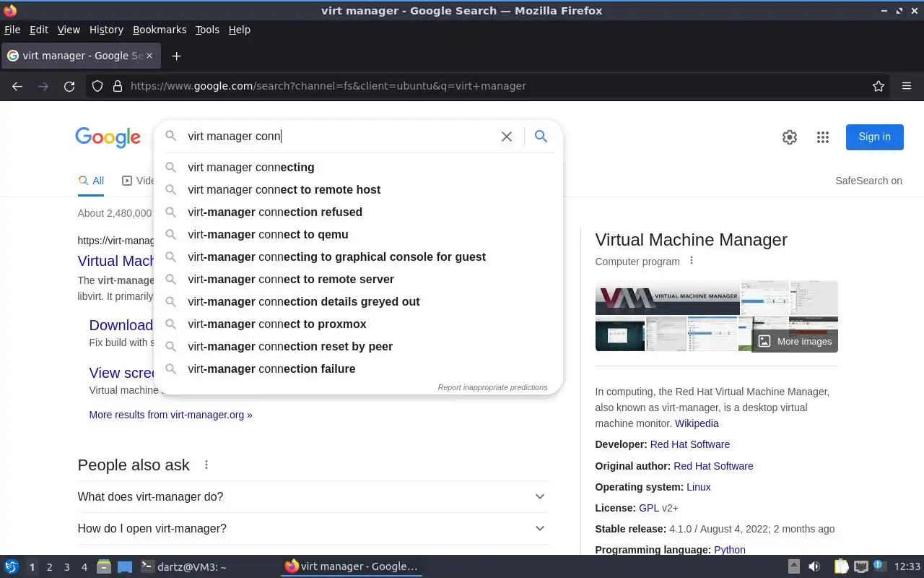Open the taskbar start menu icon
Screen dimensions: 924x578
12,567
